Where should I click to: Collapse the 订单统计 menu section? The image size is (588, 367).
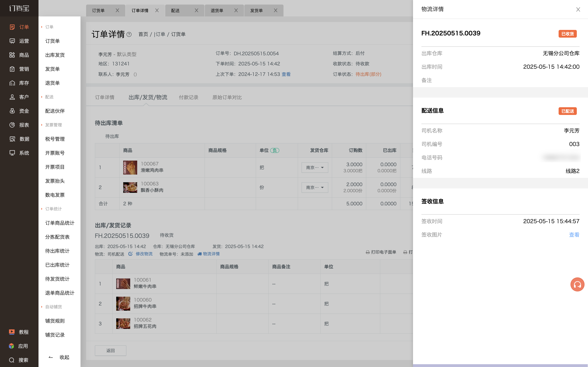click(x=53, y=209)
